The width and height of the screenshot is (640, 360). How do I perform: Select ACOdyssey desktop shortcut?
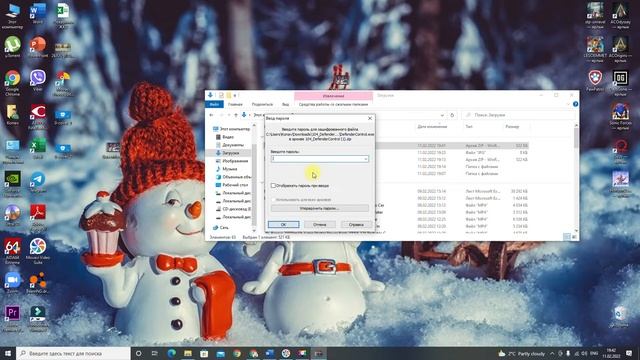620,16
